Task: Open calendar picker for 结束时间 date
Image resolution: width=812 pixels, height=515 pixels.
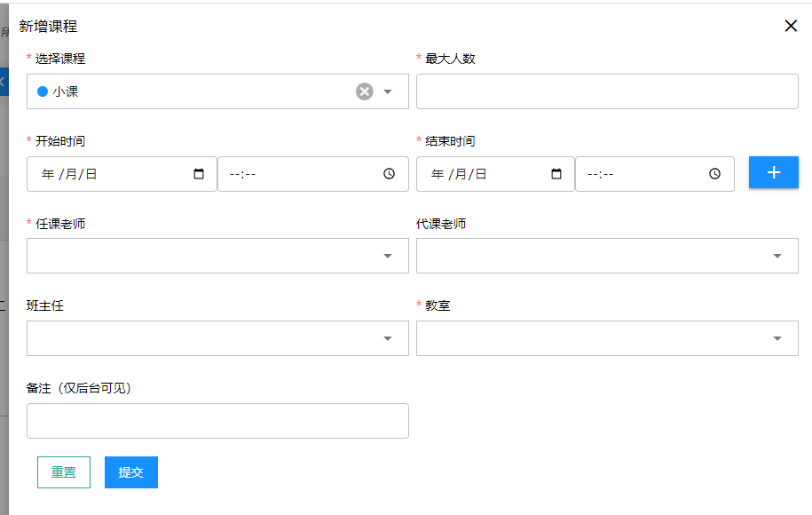Action: tap(556, 174)
